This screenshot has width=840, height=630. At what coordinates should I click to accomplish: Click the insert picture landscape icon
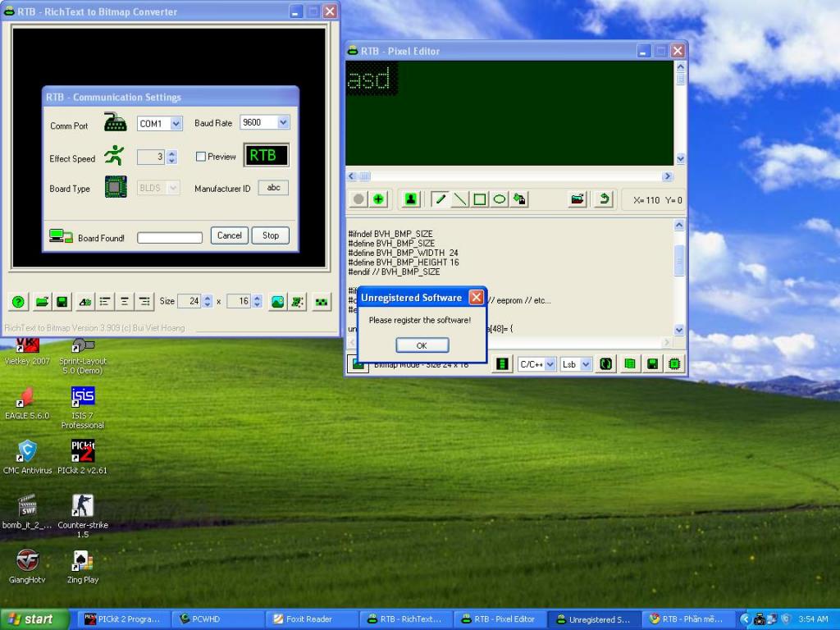[277, 302]
